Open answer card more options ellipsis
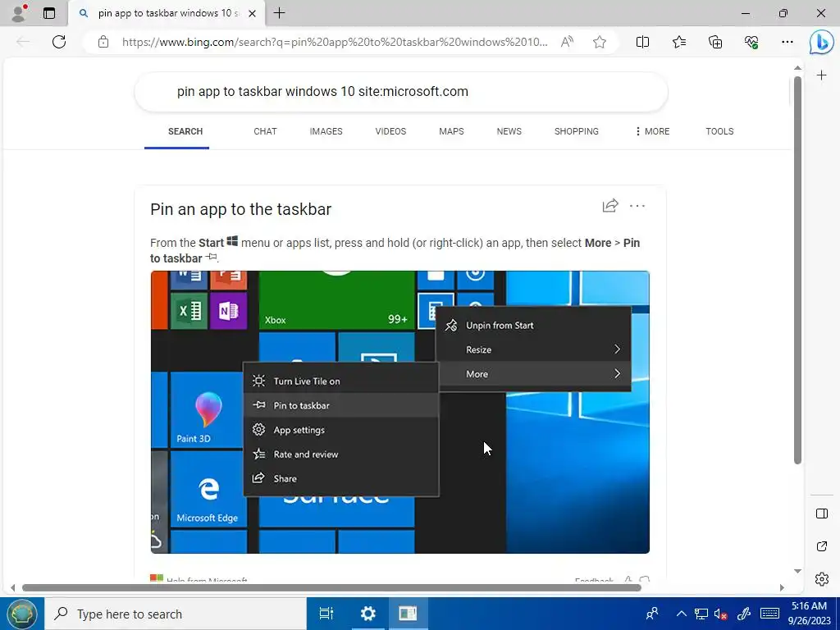Viewport: 840px width, 630px height. pos(637,206)
